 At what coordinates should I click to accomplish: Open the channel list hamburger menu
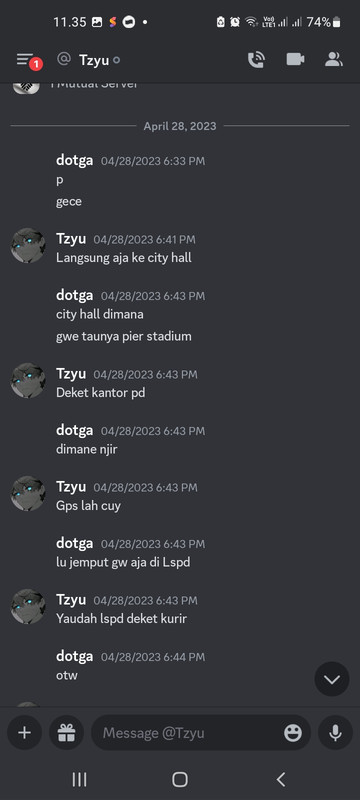(x=25, y=60)
